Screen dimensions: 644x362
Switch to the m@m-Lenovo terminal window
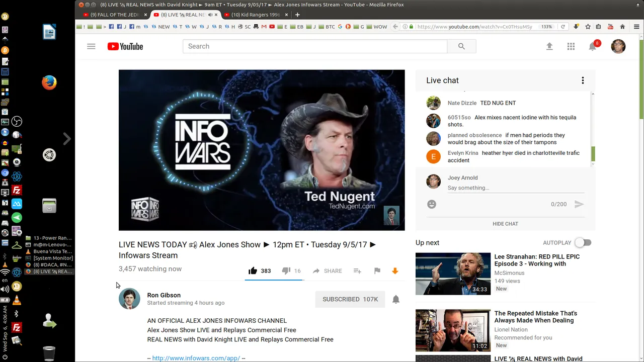tap(50, 245)
